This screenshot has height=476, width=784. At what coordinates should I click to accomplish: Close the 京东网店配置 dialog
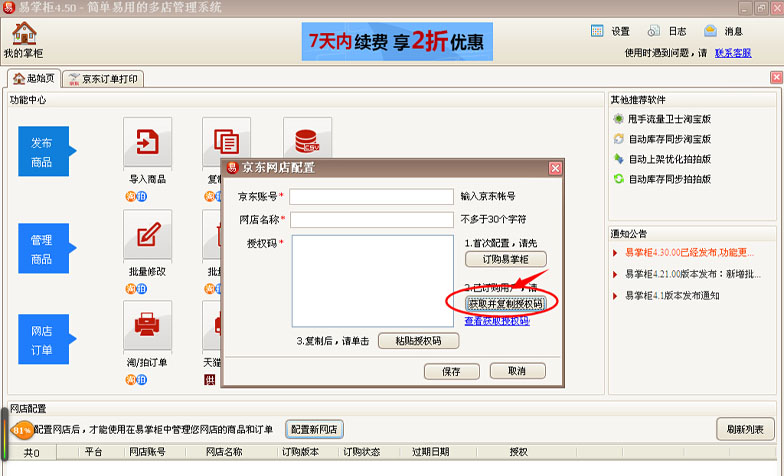pyautogui.click(x=555, y=168)
